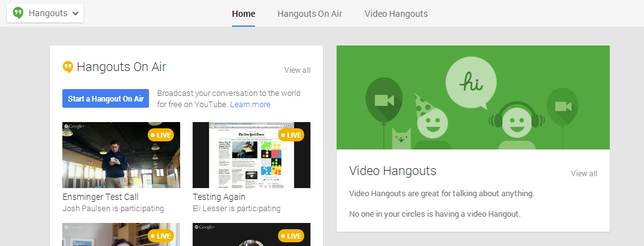The width and height of the screenshot is (644, 246).
Task: Click the orange Hangouts On Air quote icon
Action: [68, 67]
